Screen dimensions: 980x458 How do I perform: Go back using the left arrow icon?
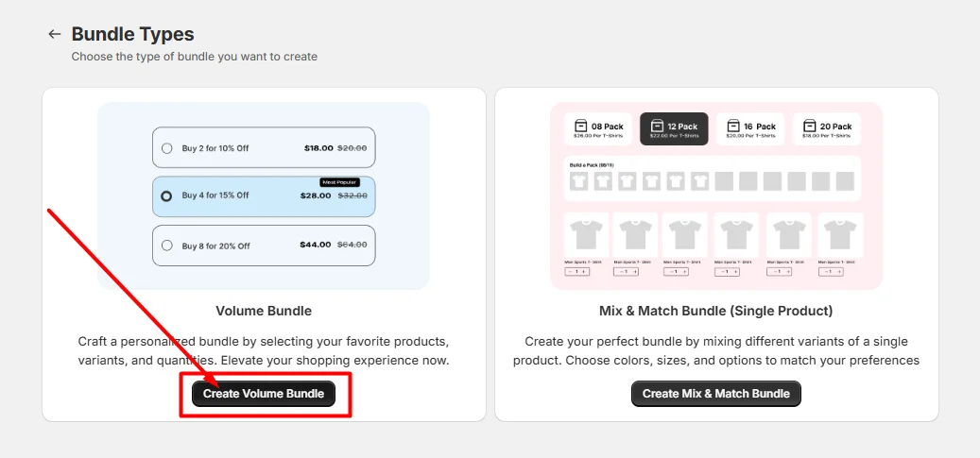click(55, 34)
